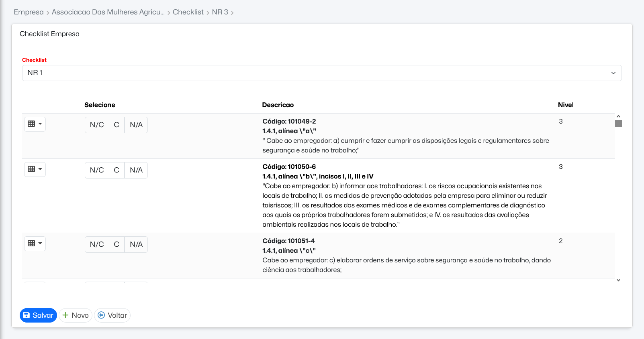This screenshot has height=339, width=644.
Task: Click the Salvar button with disk icon
Action: coord(38,315)
